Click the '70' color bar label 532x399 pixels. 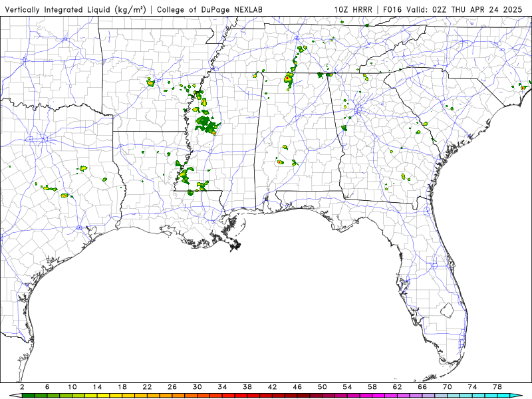[447, 387]
